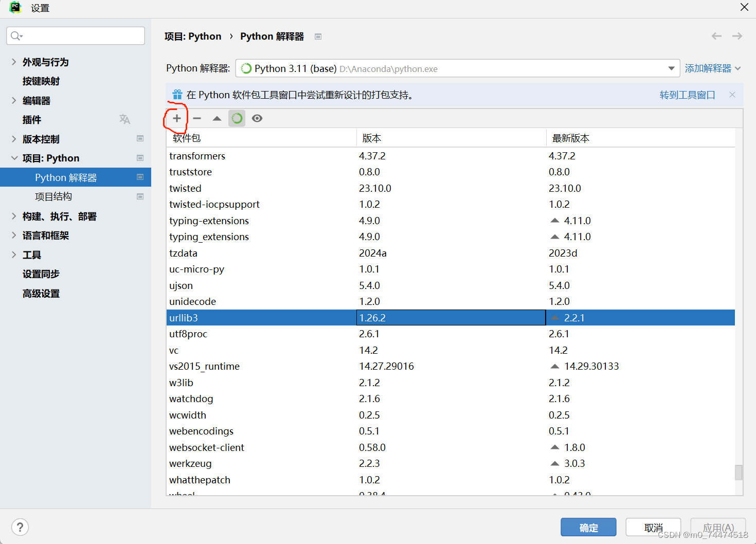This screenshot has height=544, width=756.
Task: Click the package list vertical scrollbar thumb
Action: (739, 472)
